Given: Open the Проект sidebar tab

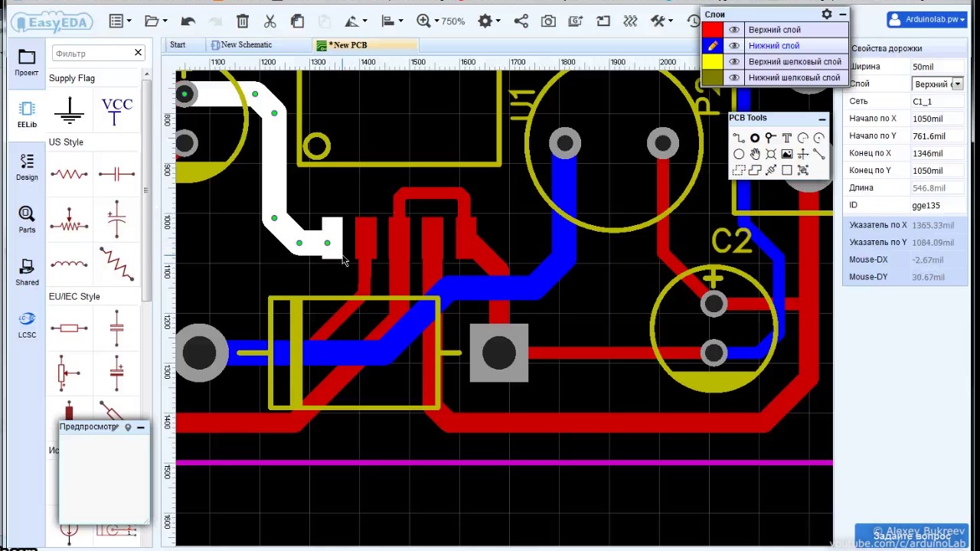Looking at the screenshot, I should 27,63.
